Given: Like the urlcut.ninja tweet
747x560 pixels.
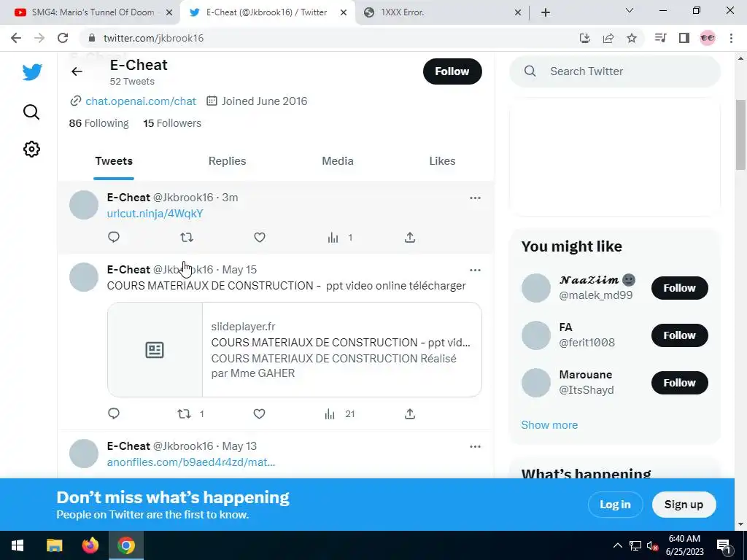Looking at the screenshot, I should pos(259,237).
